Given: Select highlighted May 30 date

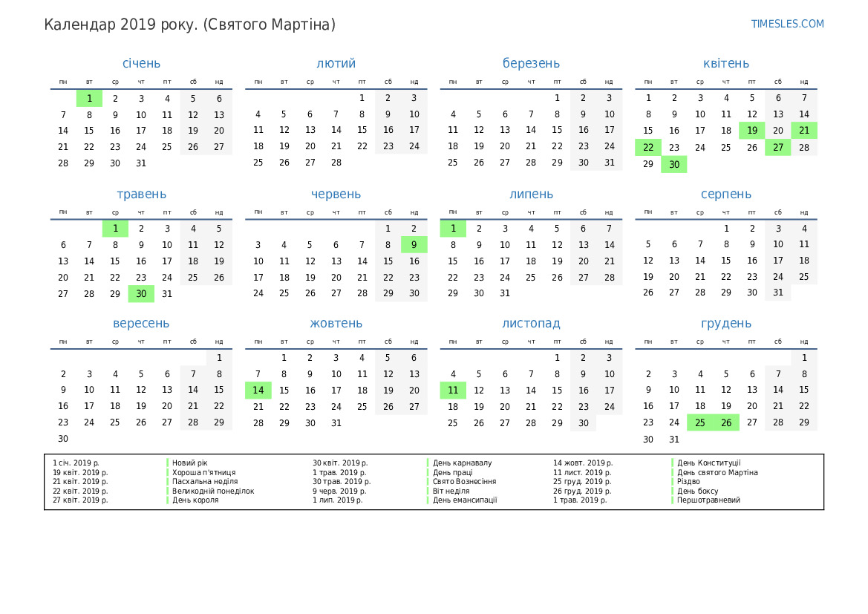Looking at the screenshot, I should (141, 294).
